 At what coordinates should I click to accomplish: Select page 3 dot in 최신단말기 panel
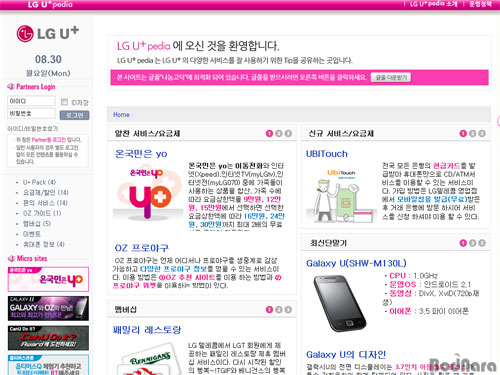[x=482, y=243]
